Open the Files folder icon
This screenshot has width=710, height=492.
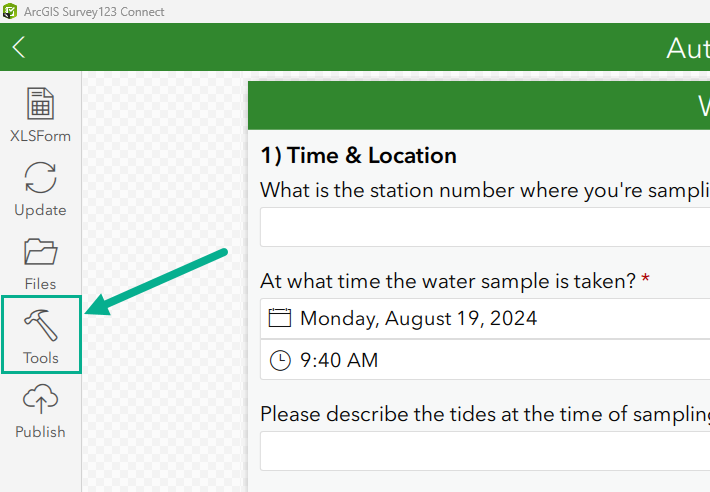pos(40,252)
